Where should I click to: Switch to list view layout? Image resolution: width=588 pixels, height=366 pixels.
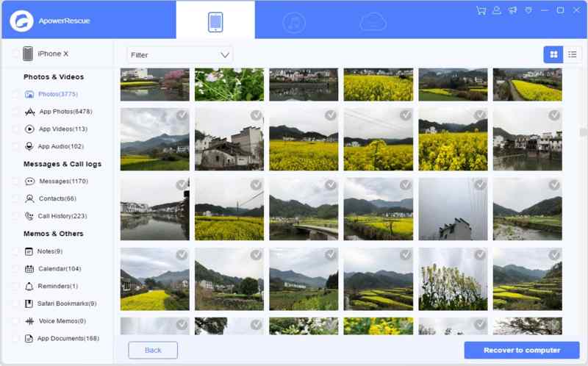573,54
